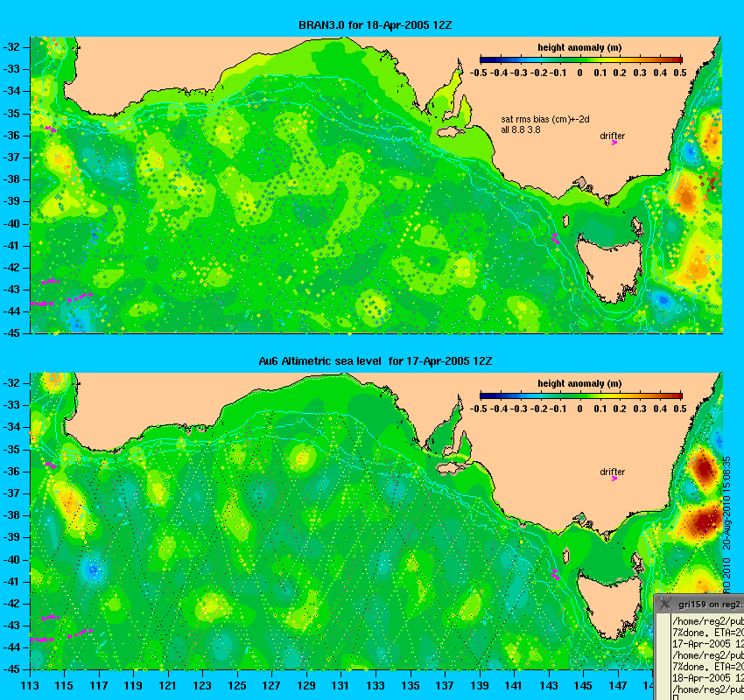Click the X icon in the gri159 terminal title bar
The width and height of the screenshot is (744, 700).
pyautogui.click(x=665, y=605)
